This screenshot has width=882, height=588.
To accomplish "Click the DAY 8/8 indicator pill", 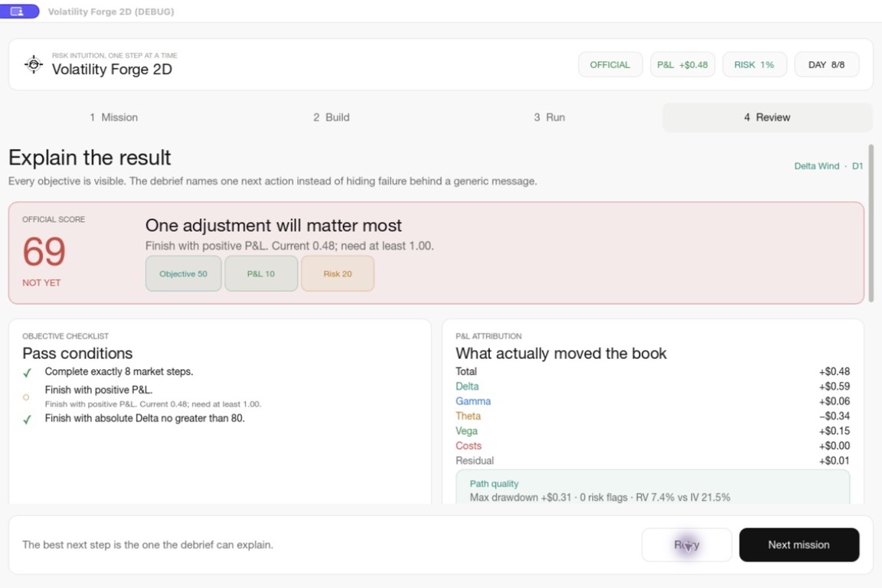I will click(x=826, y=65).
